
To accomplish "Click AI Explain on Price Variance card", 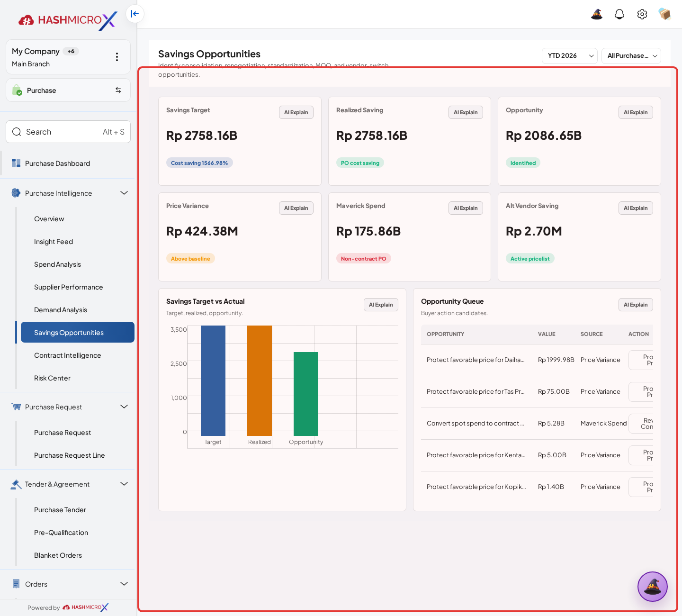I will pyautogui.click(x=296, y=208).
